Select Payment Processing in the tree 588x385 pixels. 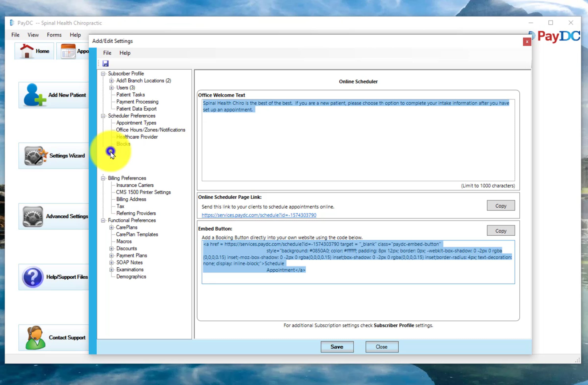coord(137,102)
